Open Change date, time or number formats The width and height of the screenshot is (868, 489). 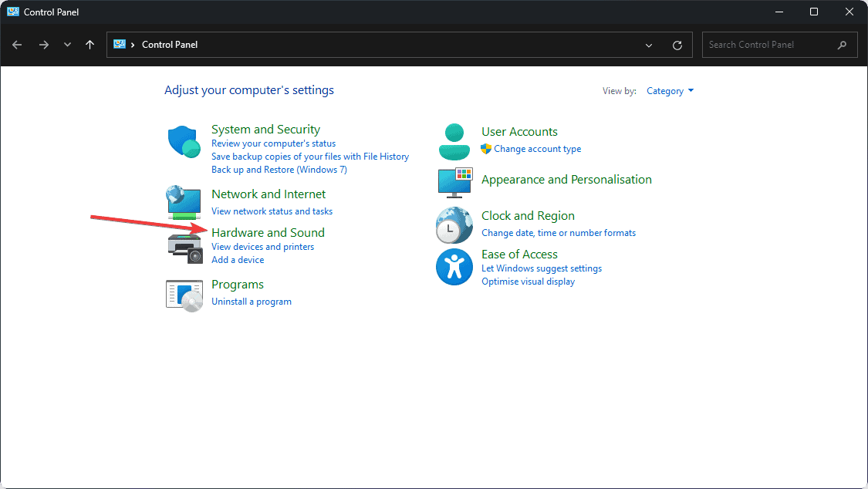(558, 232)
